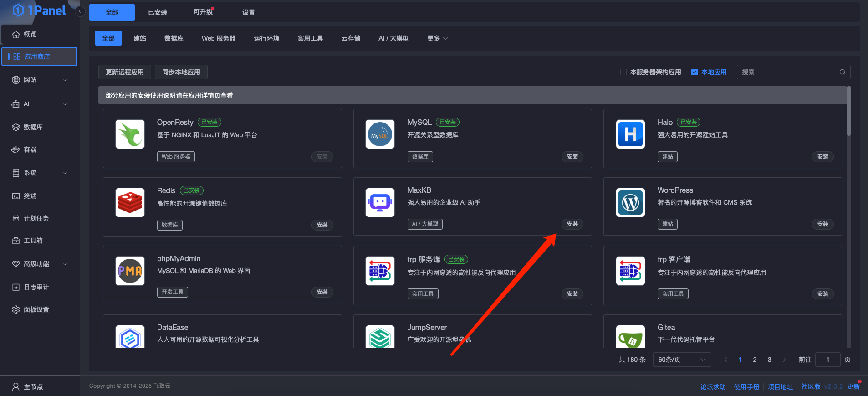Viewport: 868px width, 396px height.
Task: Filter by 建站 category
Action: point(140,38)
